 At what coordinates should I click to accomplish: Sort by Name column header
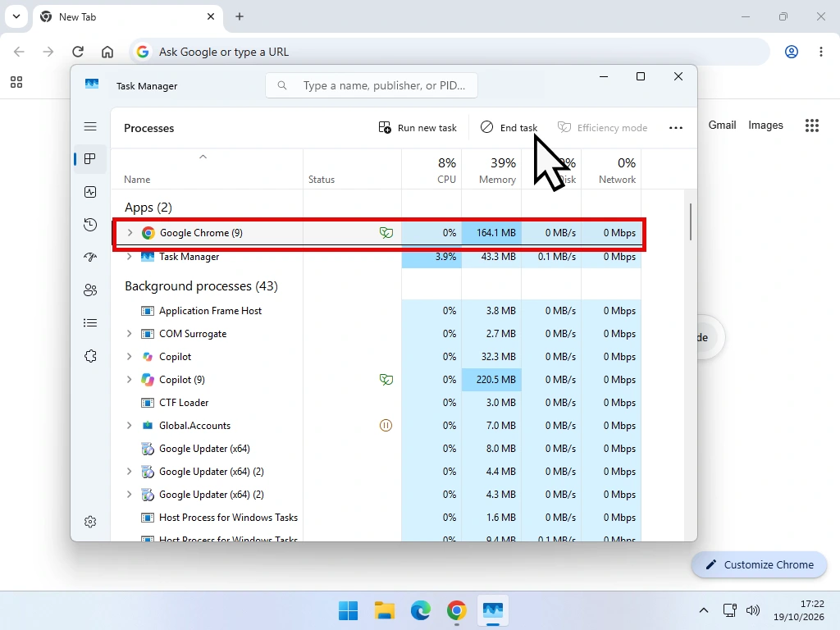(x=207, y=169)
